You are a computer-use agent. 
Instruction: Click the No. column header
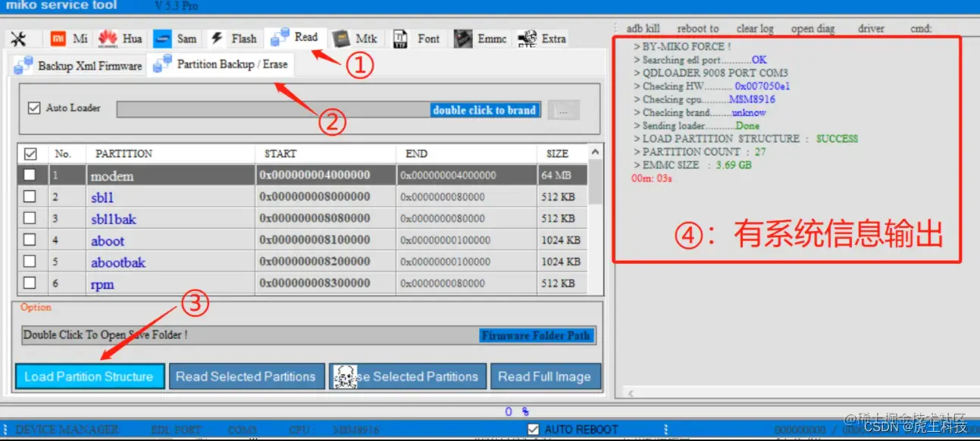(x=67, y=154)
